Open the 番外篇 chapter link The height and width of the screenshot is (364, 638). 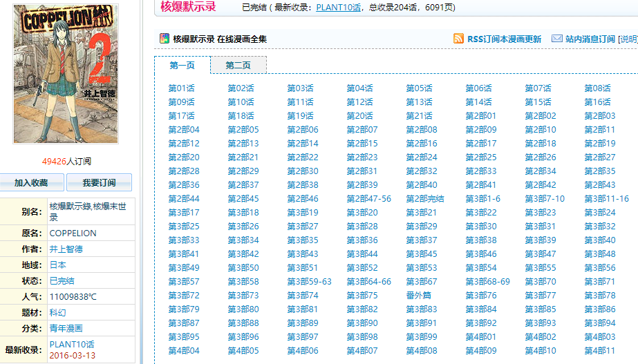419,296
